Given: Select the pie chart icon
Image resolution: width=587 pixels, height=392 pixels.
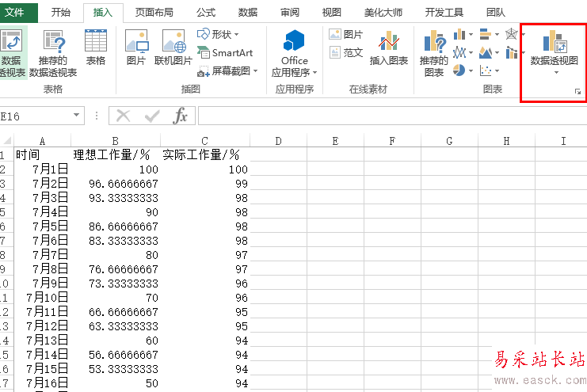Looking at the screenshot, I should [459, 70].
